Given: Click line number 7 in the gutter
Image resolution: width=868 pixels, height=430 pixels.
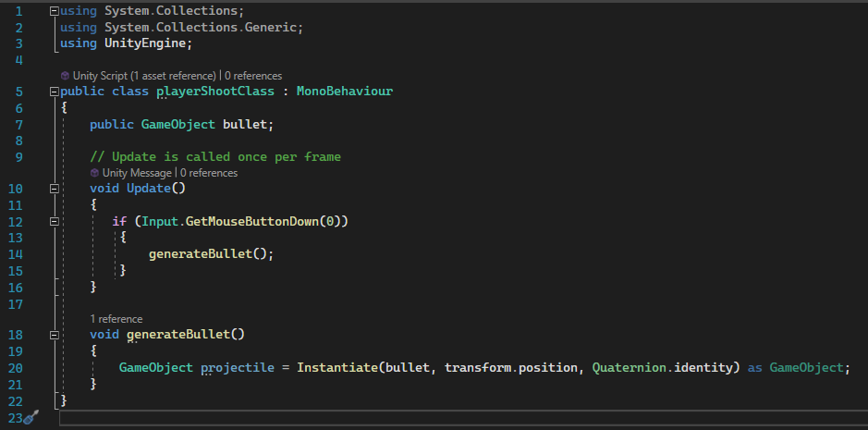Looking at the screenshot, I should pos(18,124).
